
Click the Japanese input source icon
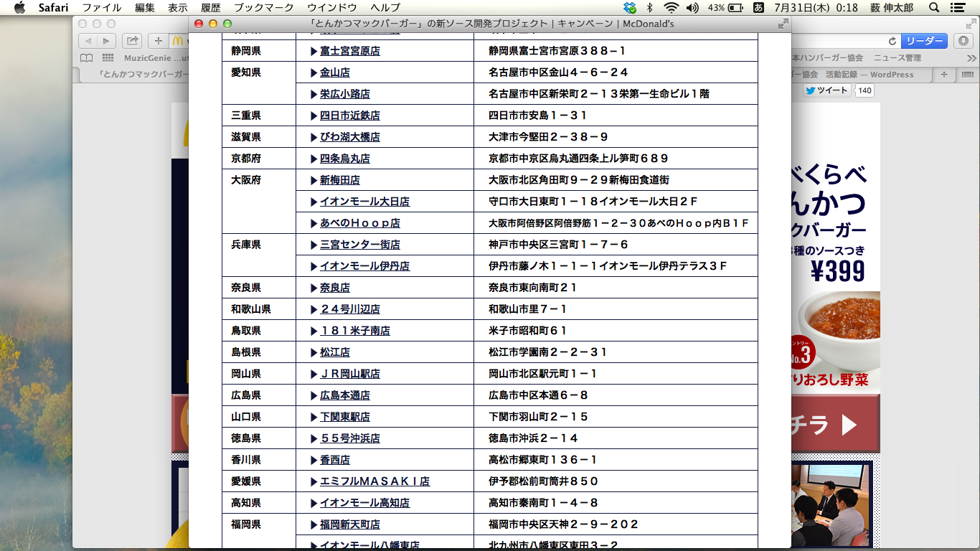(758, 8)
